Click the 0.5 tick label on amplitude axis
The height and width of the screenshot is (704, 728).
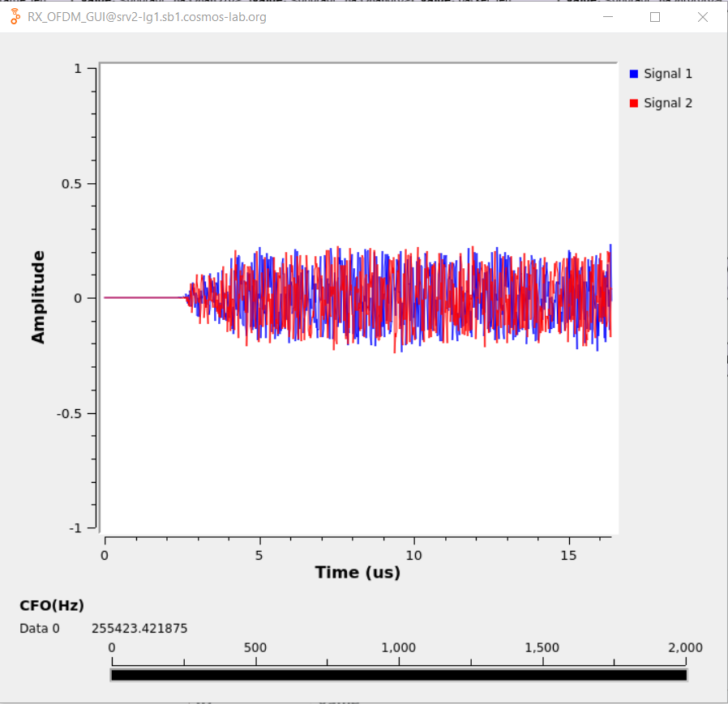pyautogui.click(x=72, y=184)
